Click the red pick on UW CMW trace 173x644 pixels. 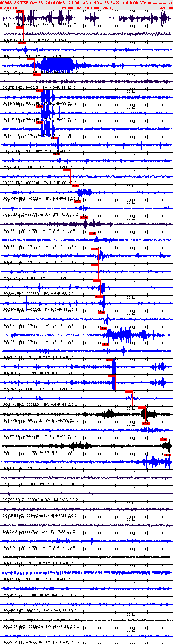99,297
